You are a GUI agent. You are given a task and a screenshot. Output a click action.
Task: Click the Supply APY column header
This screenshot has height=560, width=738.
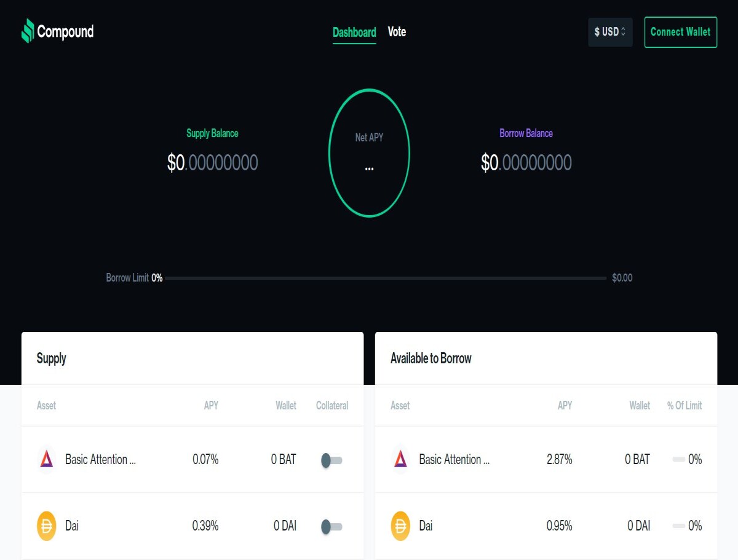click(x=211, y=406)
